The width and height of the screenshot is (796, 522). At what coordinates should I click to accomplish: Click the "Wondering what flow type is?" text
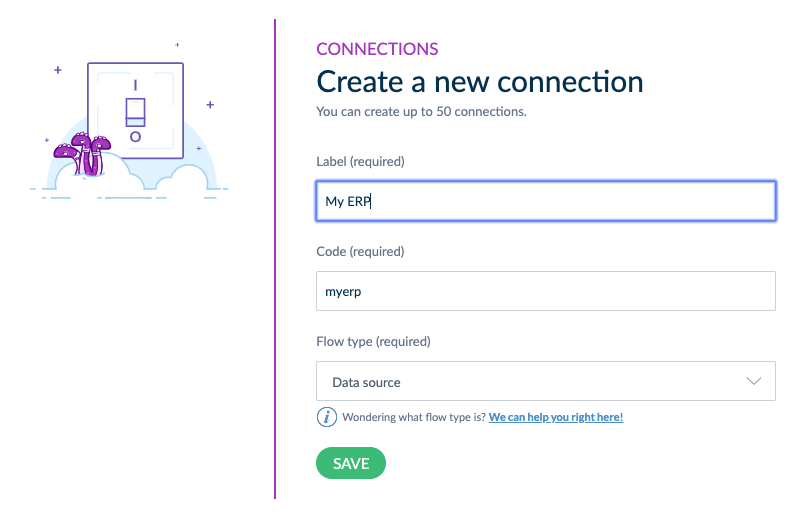[x=414, y=417]
